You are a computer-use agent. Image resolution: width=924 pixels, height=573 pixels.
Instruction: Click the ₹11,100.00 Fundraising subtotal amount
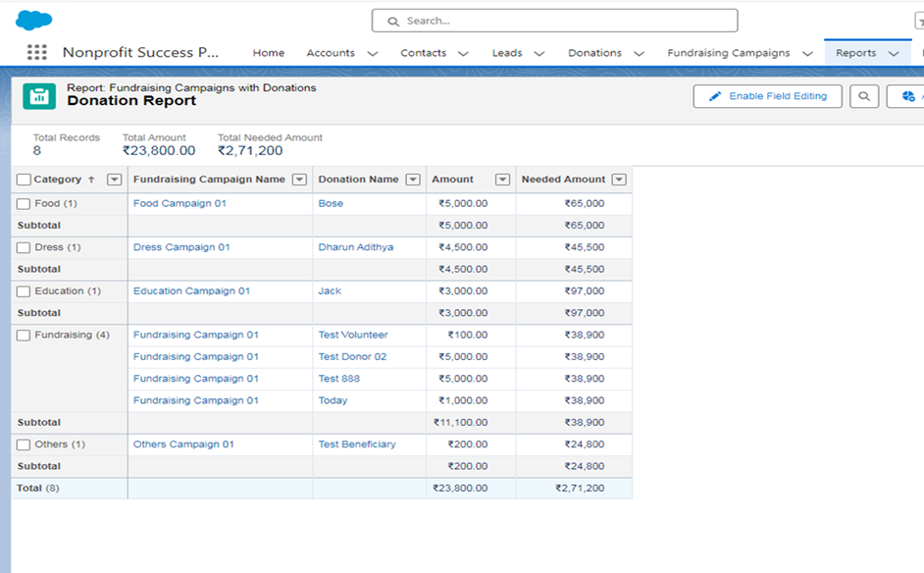461,422
